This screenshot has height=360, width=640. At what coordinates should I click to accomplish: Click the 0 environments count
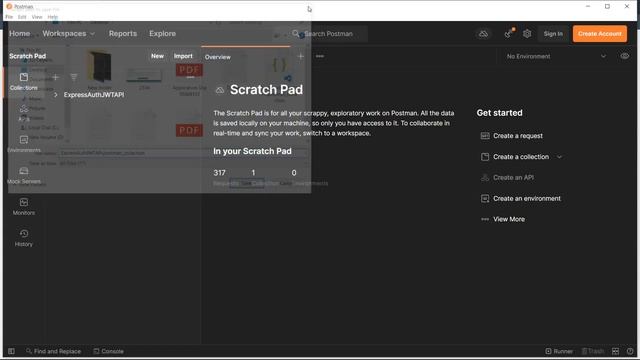pyautogui.click(x=294, y=173)
